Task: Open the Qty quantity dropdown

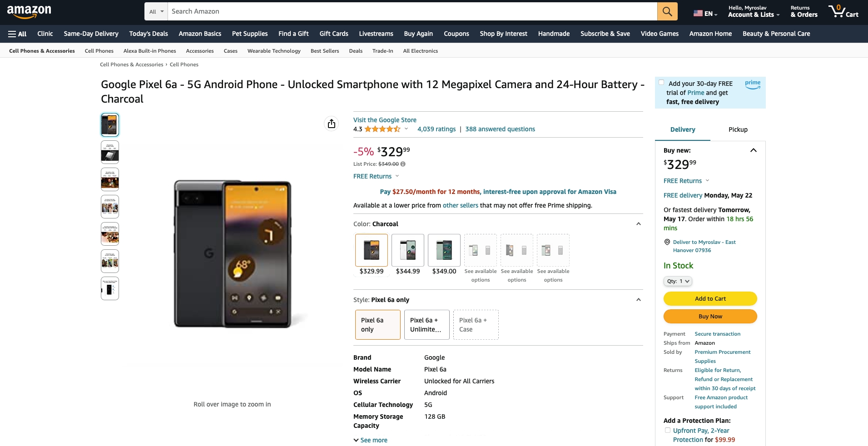Action: [678, 281]
